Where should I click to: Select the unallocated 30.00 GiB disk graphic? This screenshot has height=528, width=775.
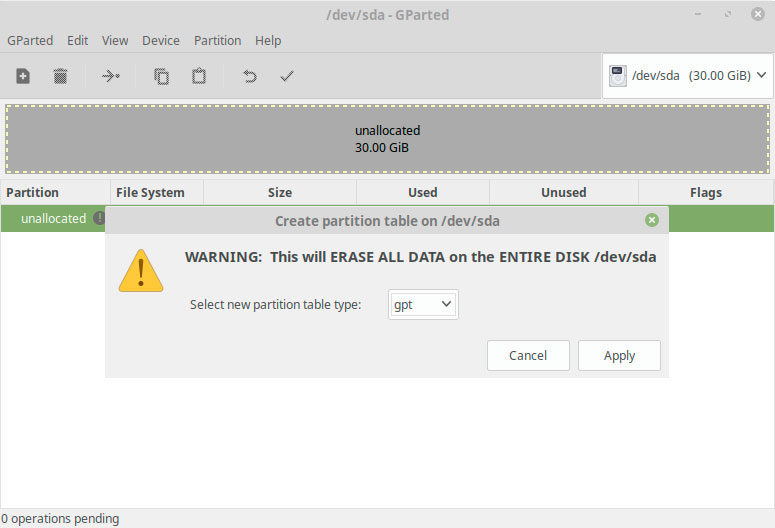tap(388, 139)
